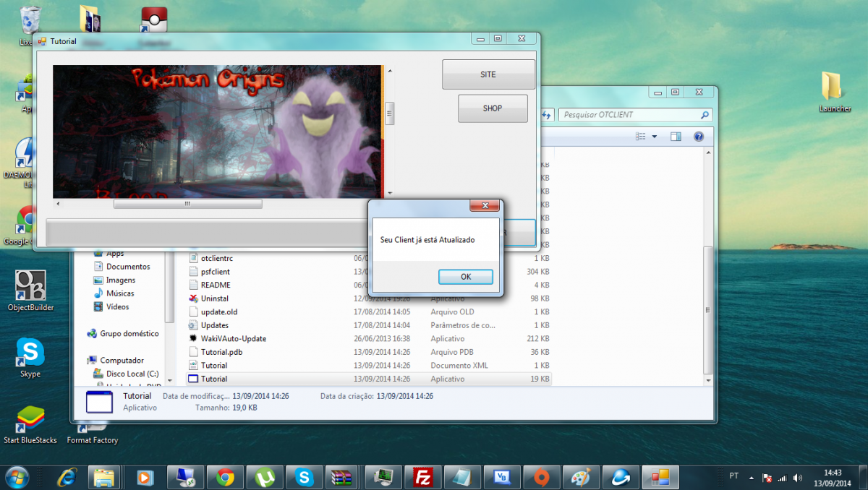Click the Tutorial app taskbar button
The image size is (868, 490).
coord(660,477)
